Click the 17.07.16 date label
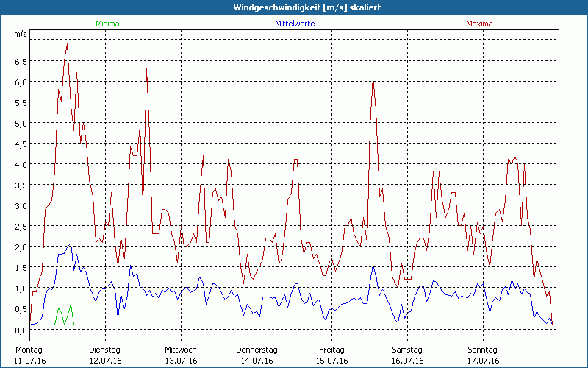 (x=483, y=361)
